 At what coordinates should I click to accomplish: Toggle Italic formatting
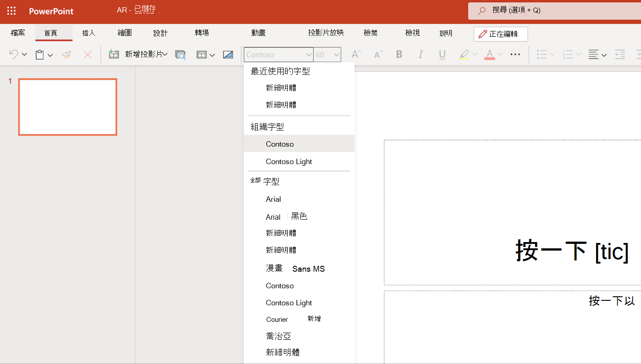point(420,55)
